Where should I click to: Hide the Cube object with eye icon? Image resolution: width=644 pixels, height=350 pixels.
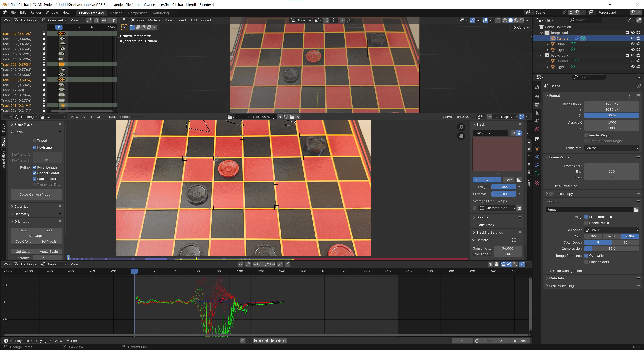(632, 44)
